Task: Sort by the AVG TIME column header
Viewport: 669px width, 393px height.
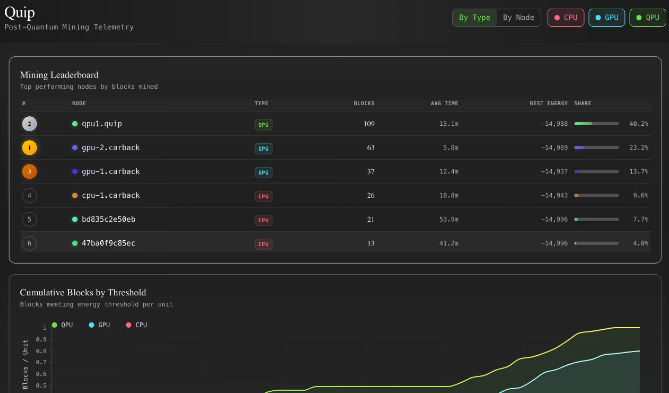Action: tap(444, 103)
